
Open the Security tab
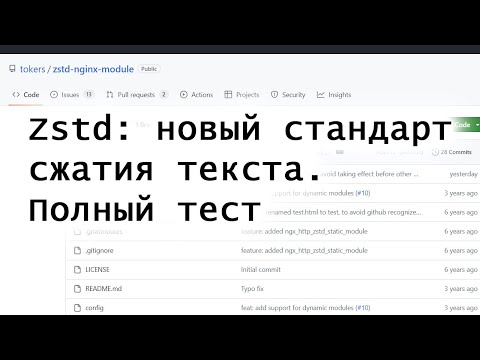[288, 95]
